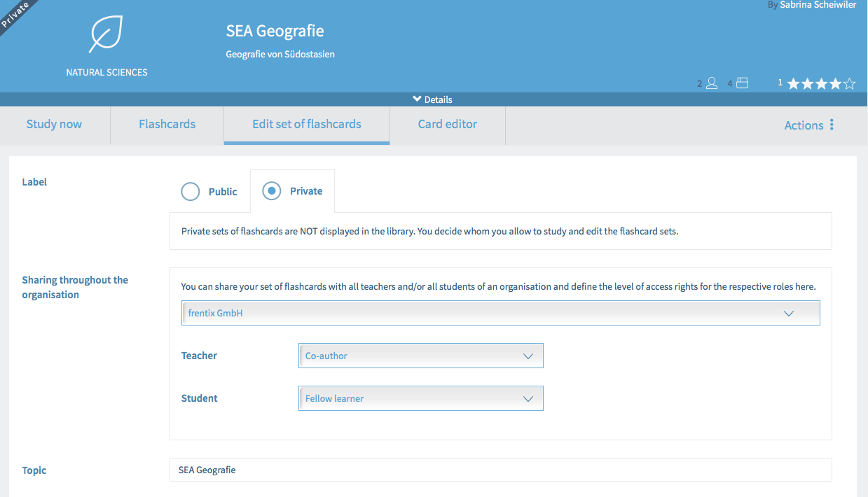Click the Natural Sciences leaf icon
This screenshot has height=497, width=868.
click(x=106, y=35)
